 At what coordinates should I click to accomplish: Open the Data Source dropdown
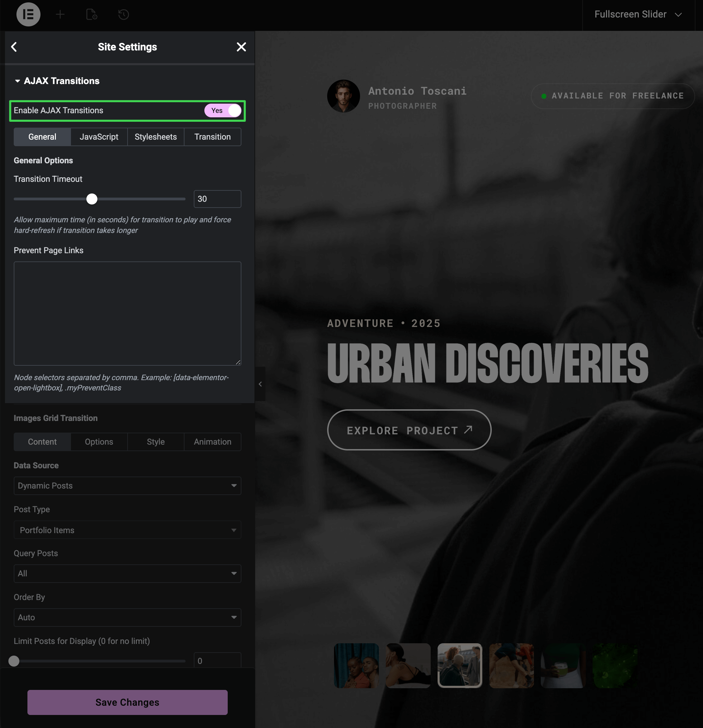point(127,485)
